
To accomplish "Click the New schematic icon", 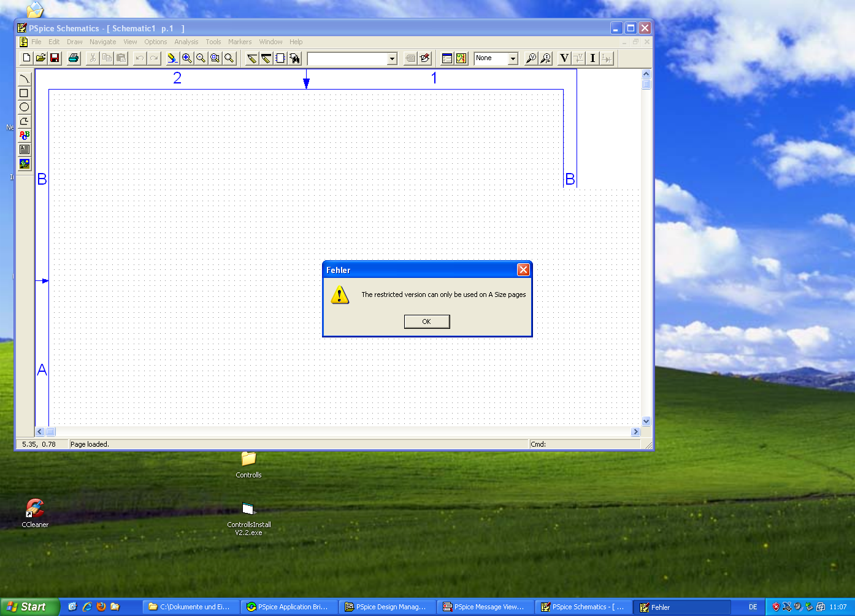I will [x=26, y=58].
